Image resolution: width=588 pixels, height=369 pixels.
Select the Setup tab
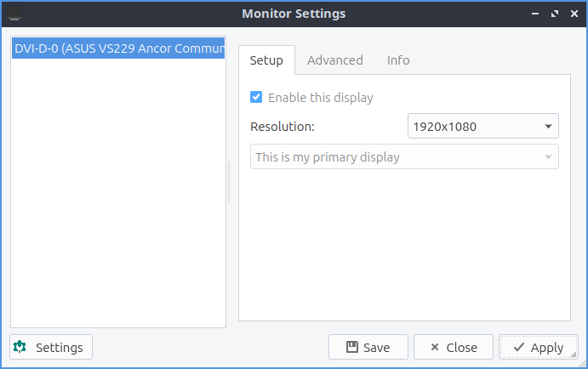click(x=266, y=60)
